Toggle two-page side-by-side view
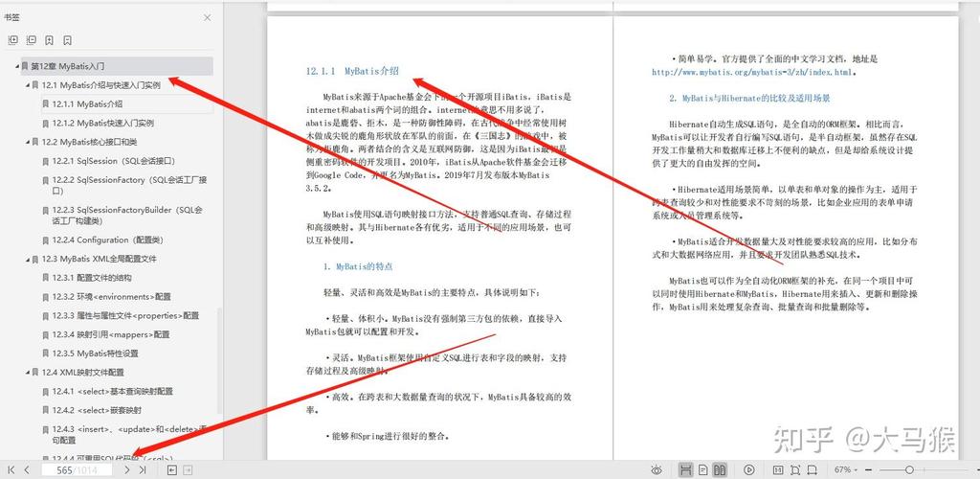 point(720,469)
